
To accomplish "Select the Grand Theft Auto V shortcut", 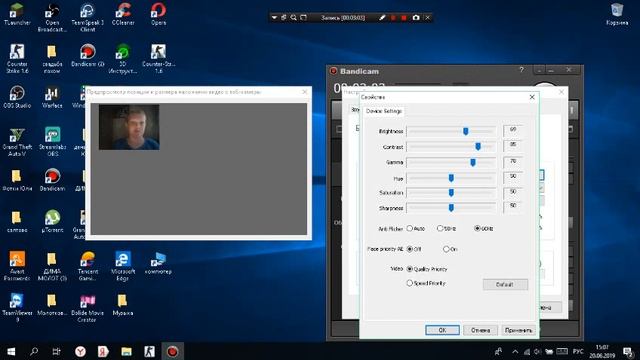I will tap(17, 142).
